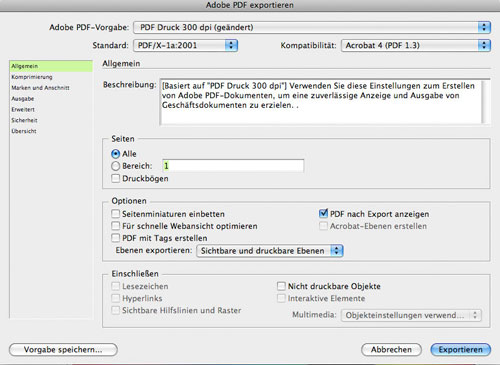Click the Abbrechen button
The image size is (500, 365).
point(391,350)
